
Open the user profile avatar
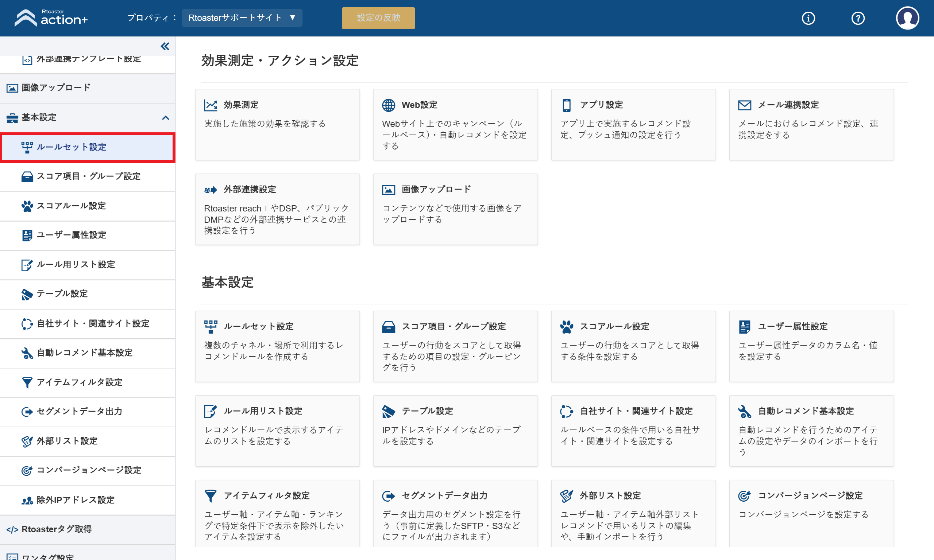907,18
